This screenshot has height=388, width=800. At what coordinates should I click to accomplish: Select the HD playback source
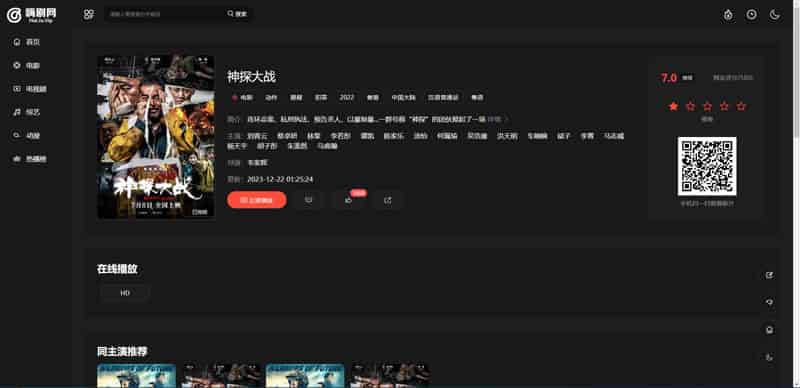[x=125, y=293]
